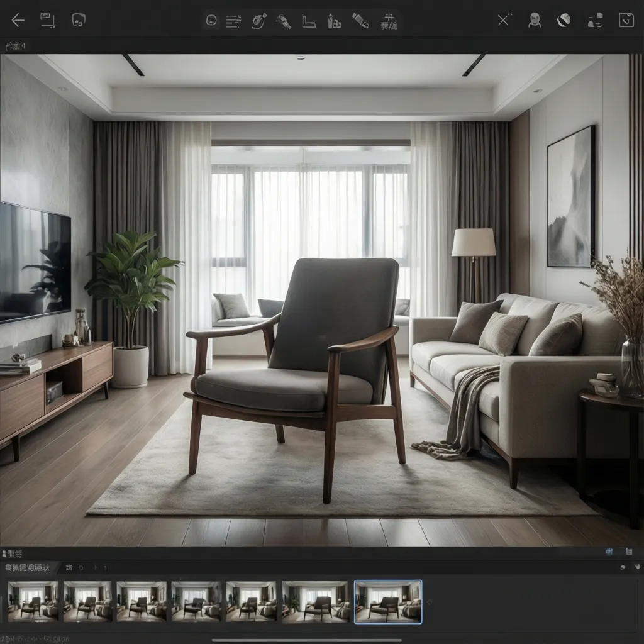The image size is (644, 644).
Task: Go back using the top-left arrow
Action: pos(18,19)
